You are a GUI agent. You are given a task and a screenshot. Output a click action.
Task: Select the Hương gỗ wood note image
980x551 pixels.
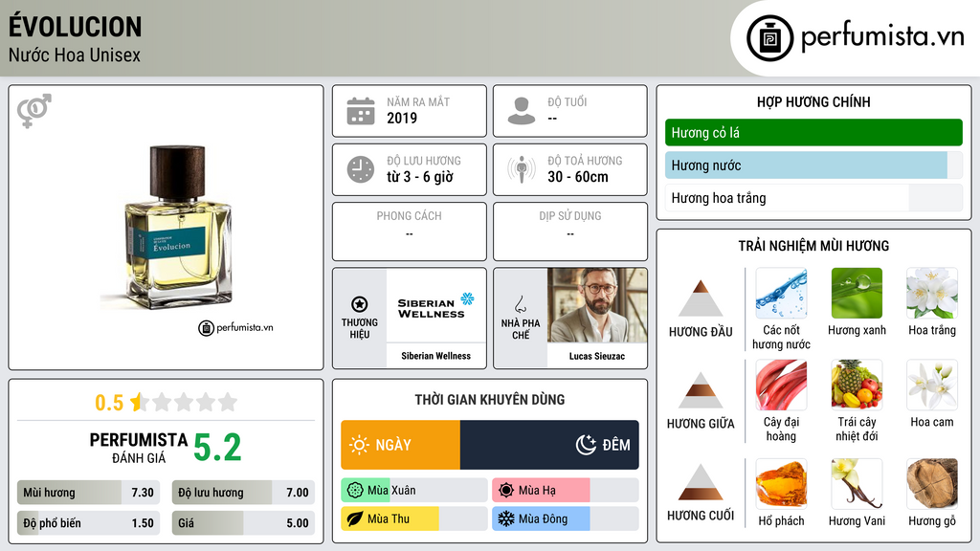[x=932, y=484]
